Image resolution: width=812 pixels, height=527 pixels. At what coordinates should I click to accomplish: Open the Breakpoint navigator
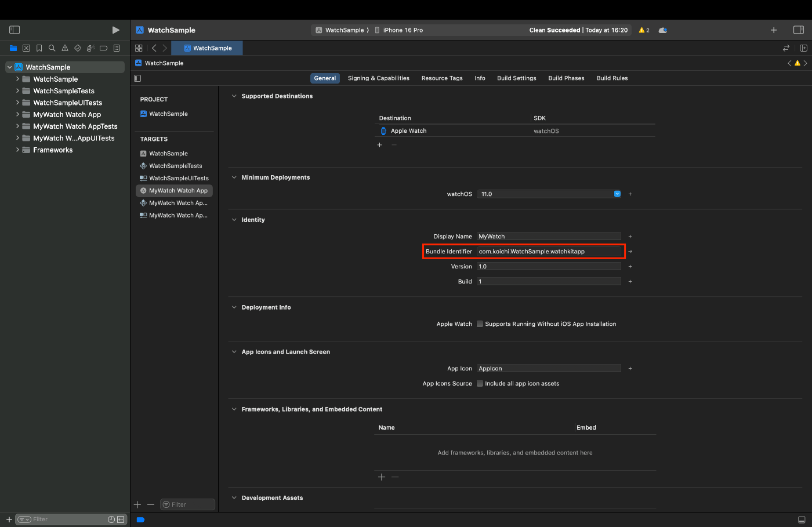103,48
